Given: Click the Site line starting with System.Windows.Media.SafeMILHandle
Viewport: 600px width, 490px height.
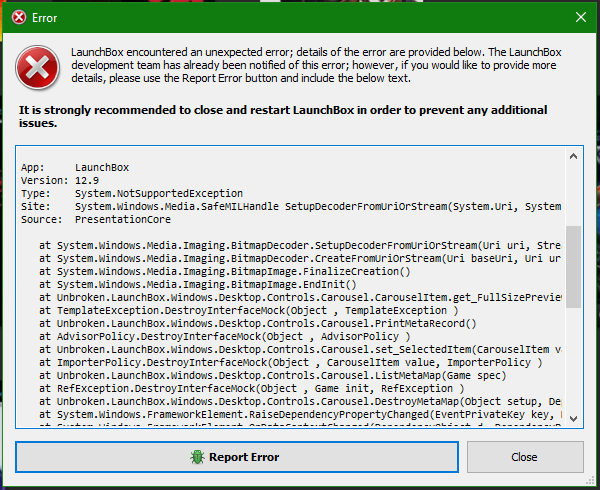Looking at the screenshot, I should point(291,206).
